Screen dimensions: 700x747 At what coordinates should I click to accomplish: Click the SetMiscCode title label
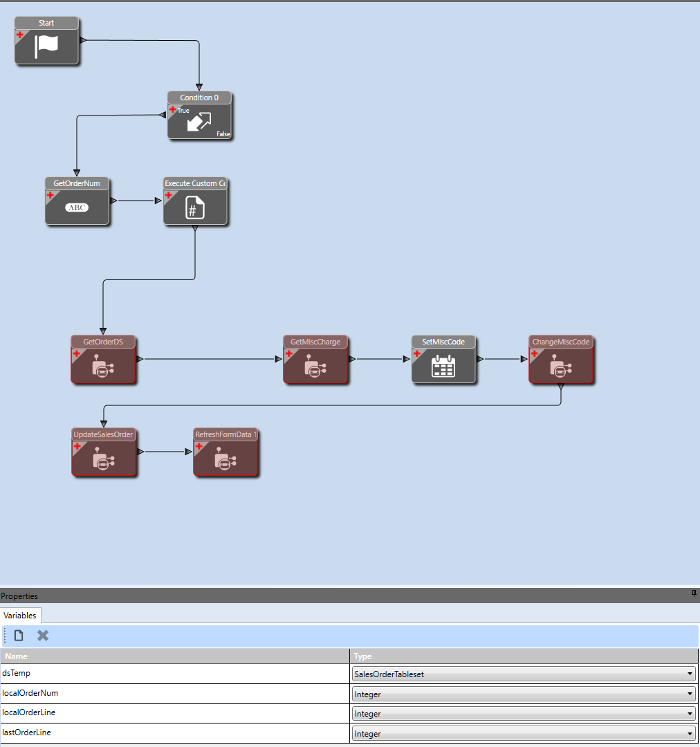[443, 342]
